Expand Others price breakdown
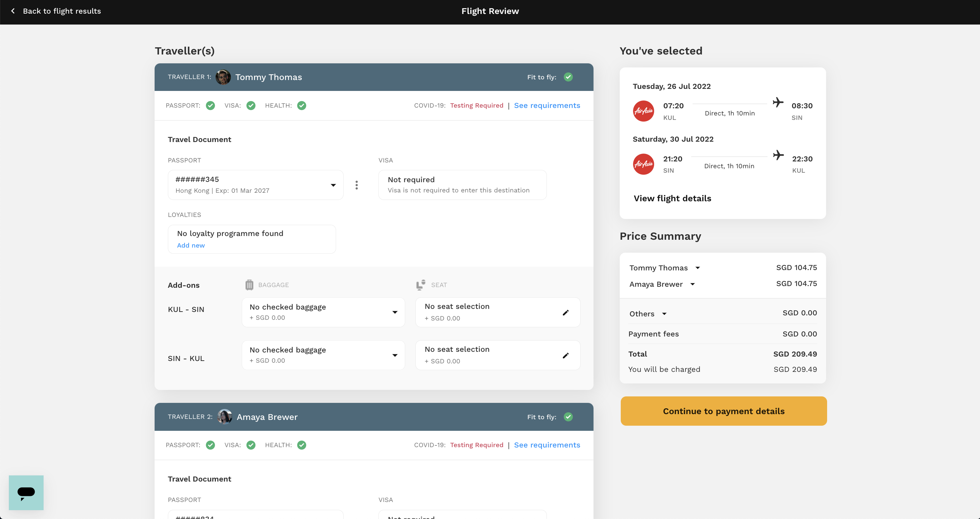This screenshot has width=980, height=519. (664, 314)
